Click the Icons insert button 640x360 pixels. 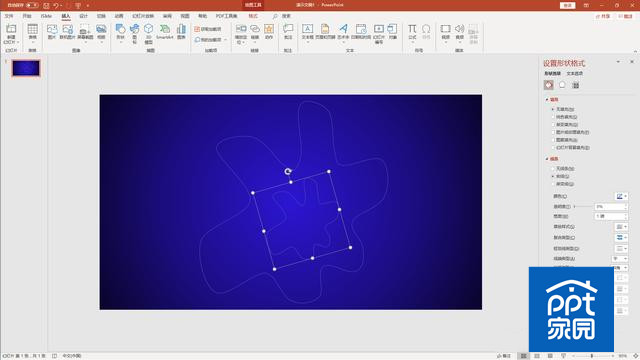point(134,29)
